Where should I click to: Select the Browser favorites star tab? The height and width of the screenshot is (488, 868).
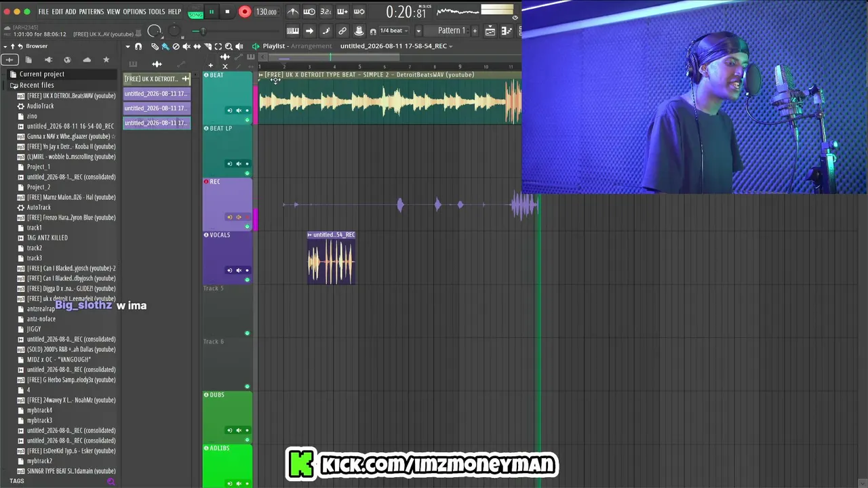pyautogui.click(x=106, y=60)
